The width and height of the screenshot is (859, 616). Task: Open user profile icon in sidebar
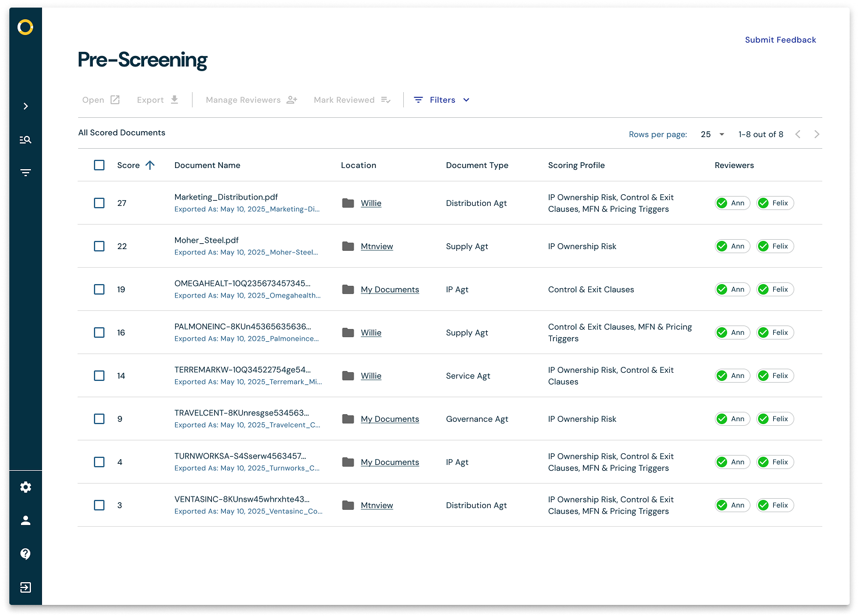[x=25, y=520]
